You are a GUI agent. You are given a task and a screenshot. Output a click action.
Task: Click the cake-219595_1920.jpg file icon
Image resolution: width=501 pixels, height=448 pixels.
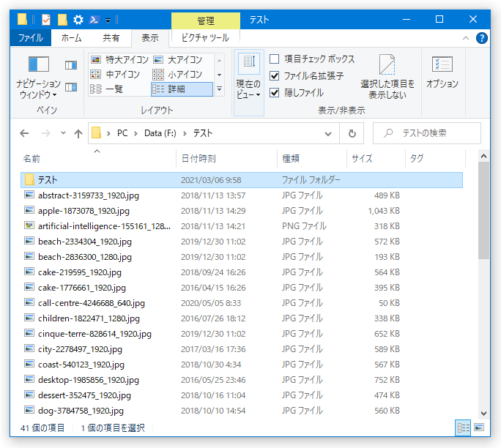pyautogui.click(x=29, y=272)
